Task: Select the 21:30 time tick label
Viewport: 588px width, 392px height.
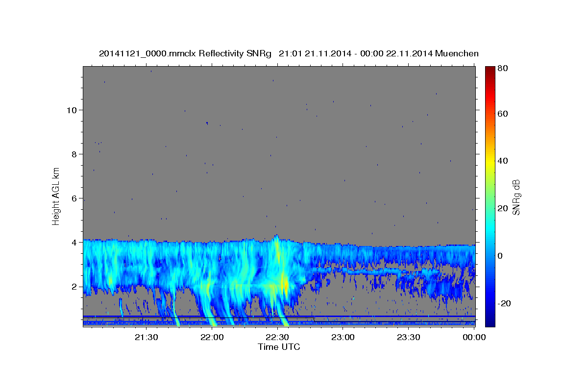Action: point(147,337)
